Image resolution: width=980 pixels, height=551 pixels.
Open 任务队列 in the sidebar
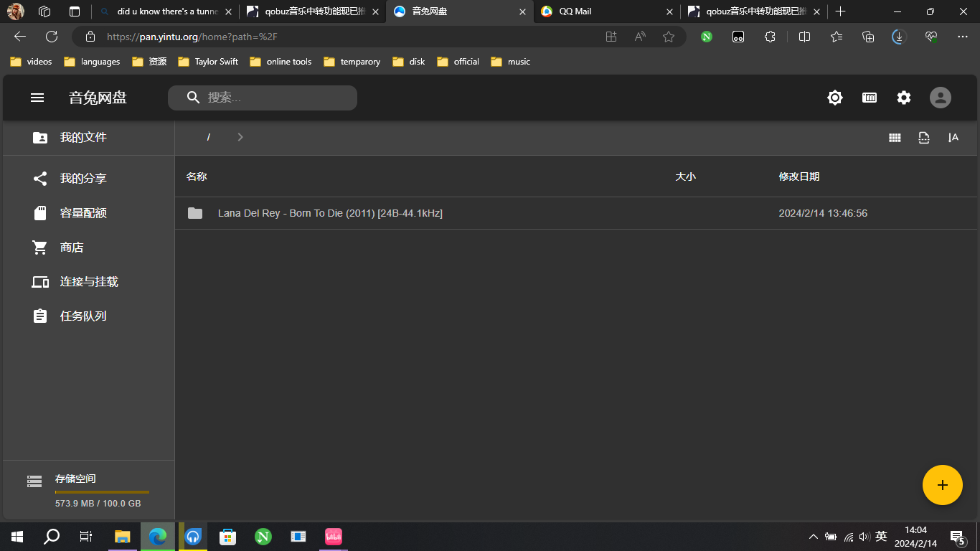tap(89, 316)
